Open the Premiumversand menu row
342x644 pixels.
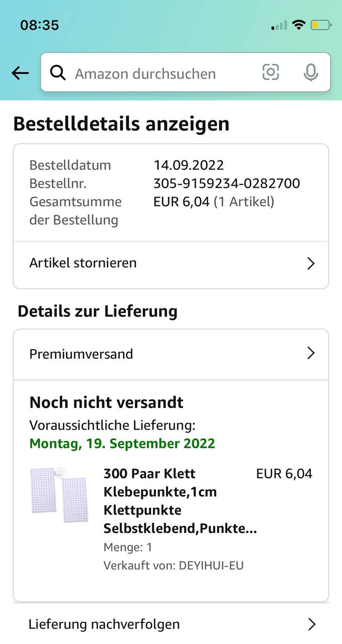[x=151, y=354]
